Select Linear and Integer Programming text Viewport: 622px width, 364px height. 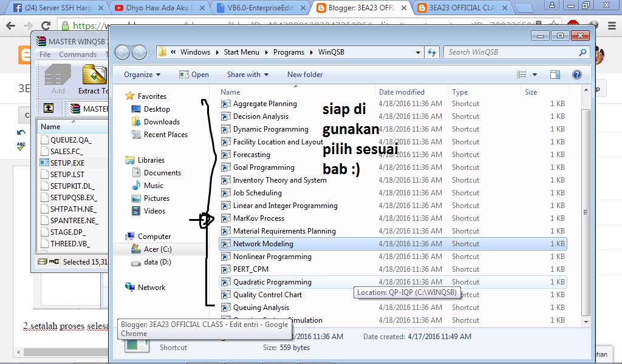(x=285, y=206)
